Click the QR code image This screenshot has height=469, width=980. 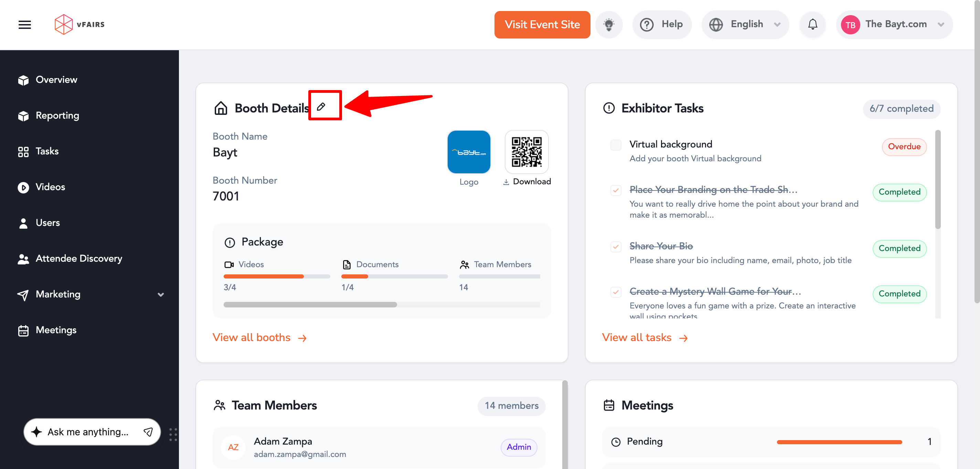[526, 152]
